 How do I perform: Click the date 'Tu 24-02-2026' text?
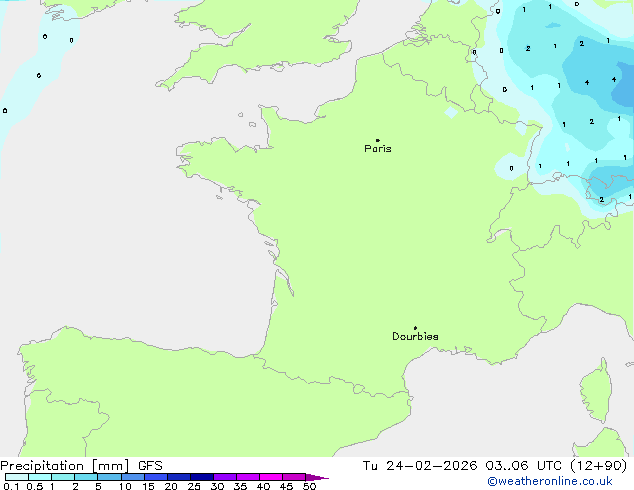(420, 466)
